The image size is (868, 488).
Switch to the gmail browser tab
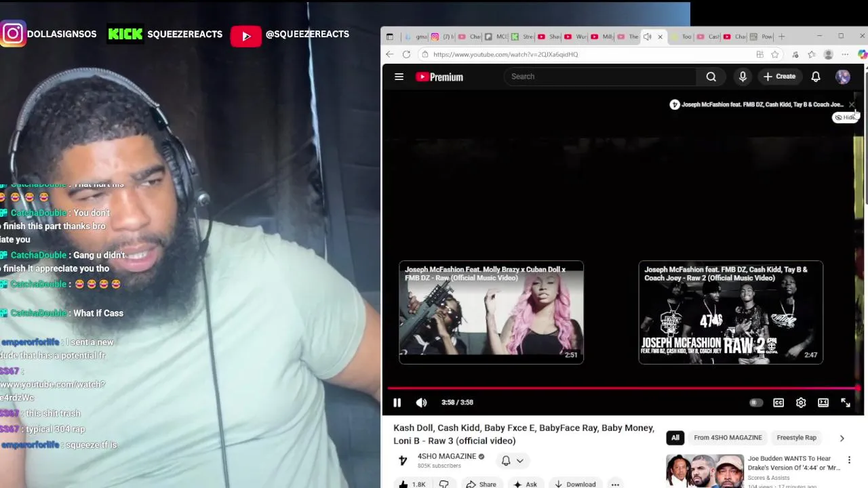[416, 37]
